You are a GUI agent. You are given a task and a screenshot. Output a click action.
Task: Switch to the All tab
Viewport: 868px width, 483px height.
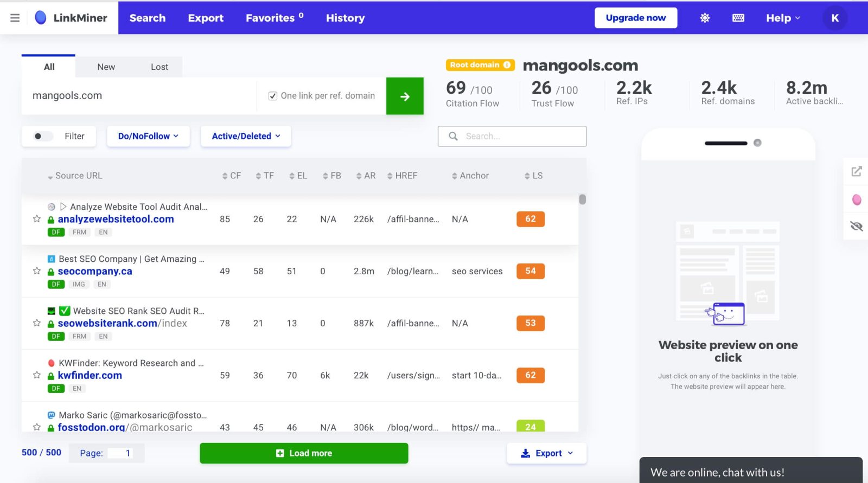[x=49, y=67]
